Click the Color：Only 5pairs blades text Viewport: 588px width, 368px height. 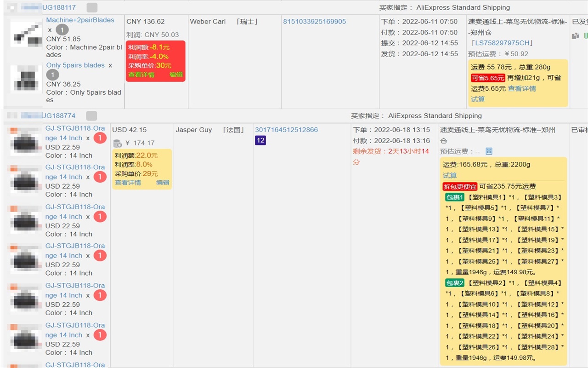[x=84, y=96]
